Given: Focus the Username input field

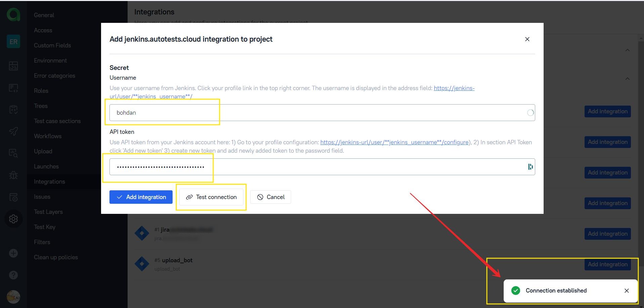Looking at the screenshot, I should pos(322,113).
